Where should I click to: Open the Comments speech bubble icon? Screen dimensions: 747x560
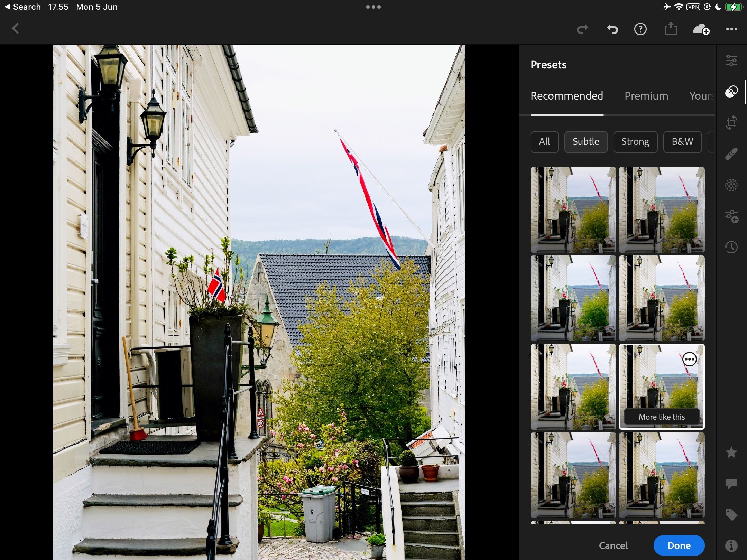coord(731,484)
